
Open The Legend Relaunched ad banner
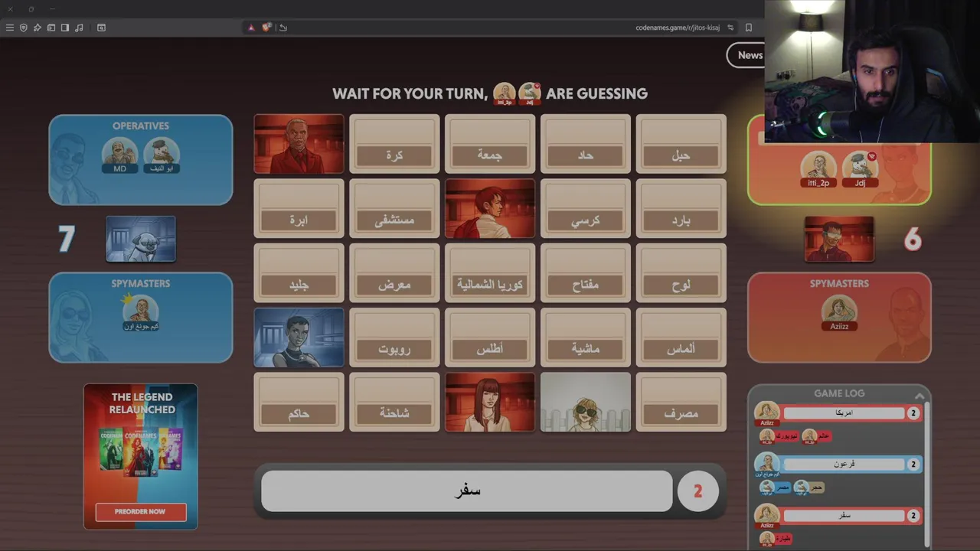(141, 457)
